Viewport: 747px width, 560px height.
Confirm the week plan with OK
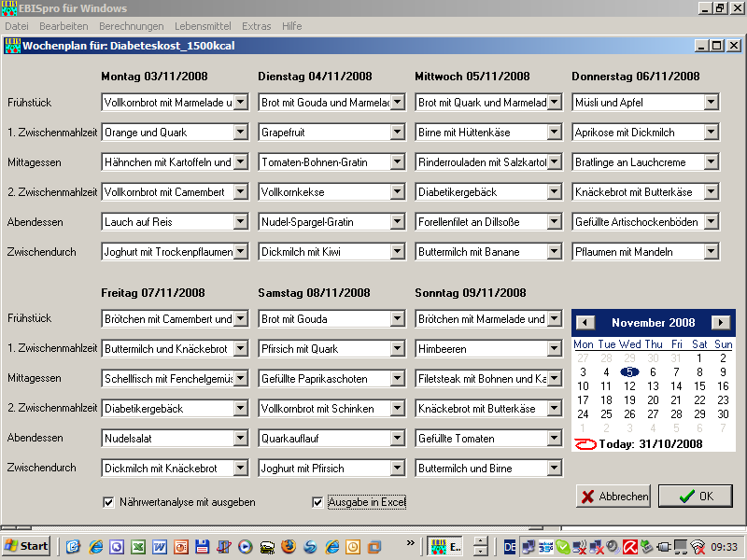point(695,497)
